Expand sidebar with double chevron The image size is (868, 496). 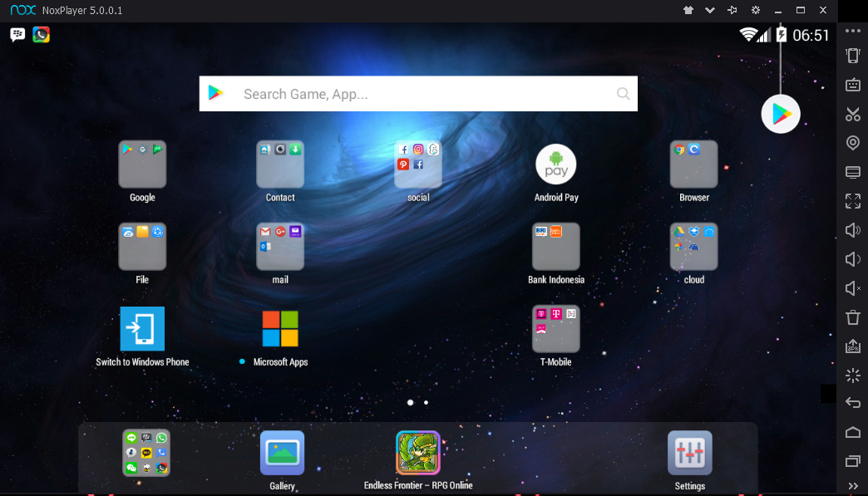tap(853, 486)
